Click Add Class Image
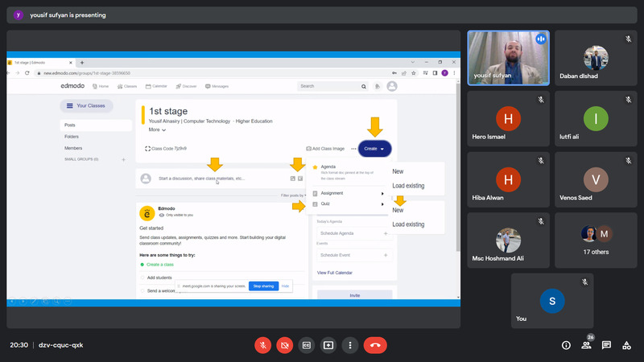This screenshot has height=362, width=644. point(325,149)
